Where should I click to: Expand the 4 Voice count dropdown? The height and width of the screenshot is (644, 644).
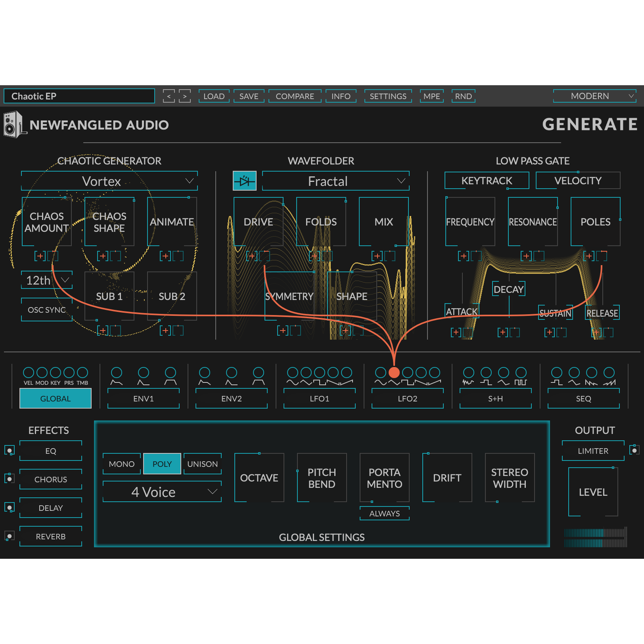tap(162, 492)
